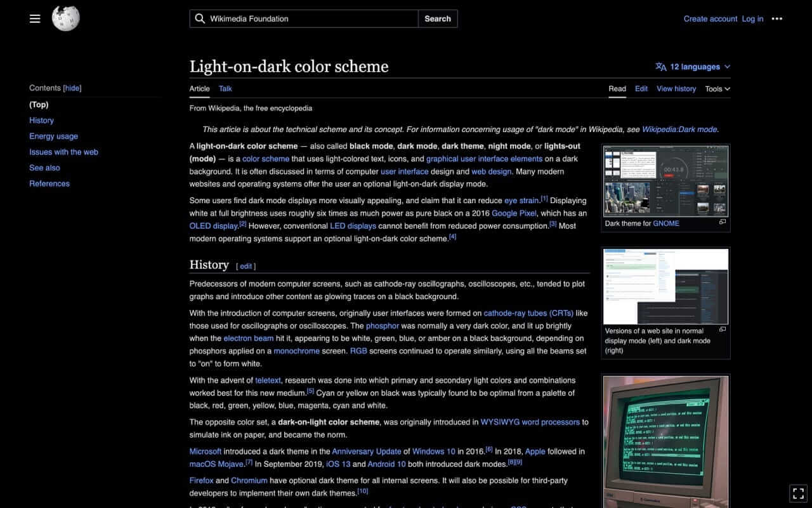Follow the electron beam link
Screen dimensions: 812x508
249,338
